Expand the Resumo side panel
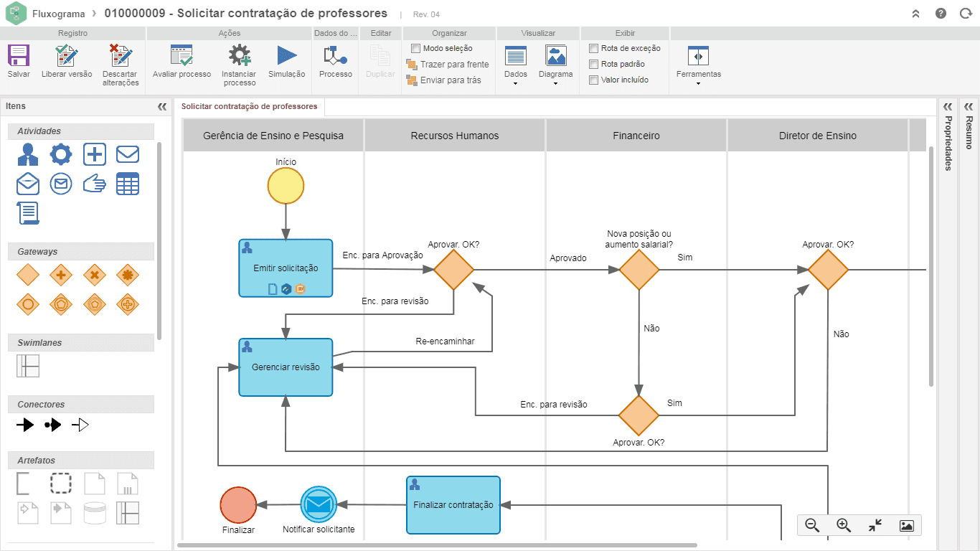 (x=969, y=105)
